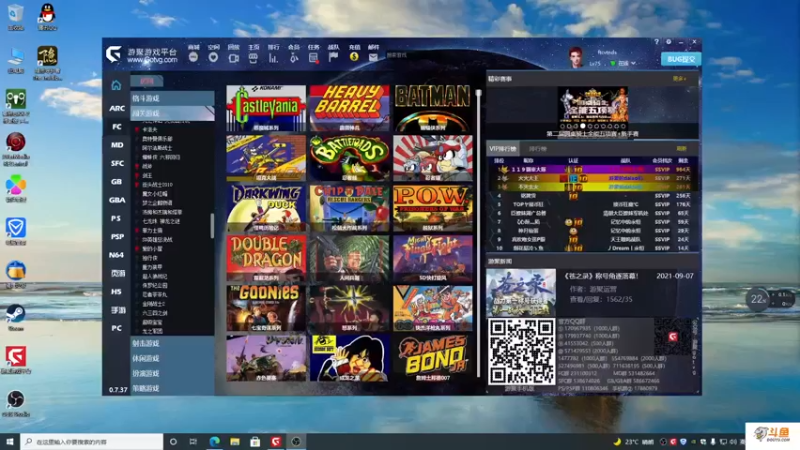Open the Heavy Barrel game thumbnail

pos(349,108)
